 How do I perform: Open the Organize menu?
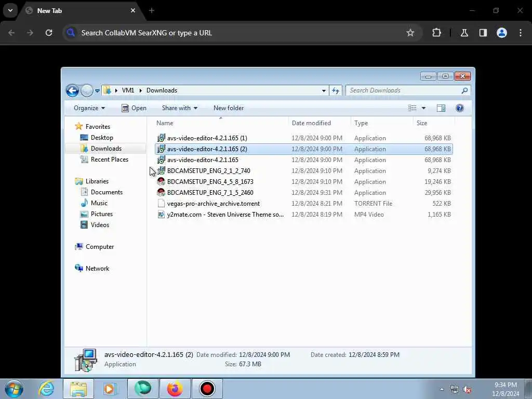tap(89, 108)
